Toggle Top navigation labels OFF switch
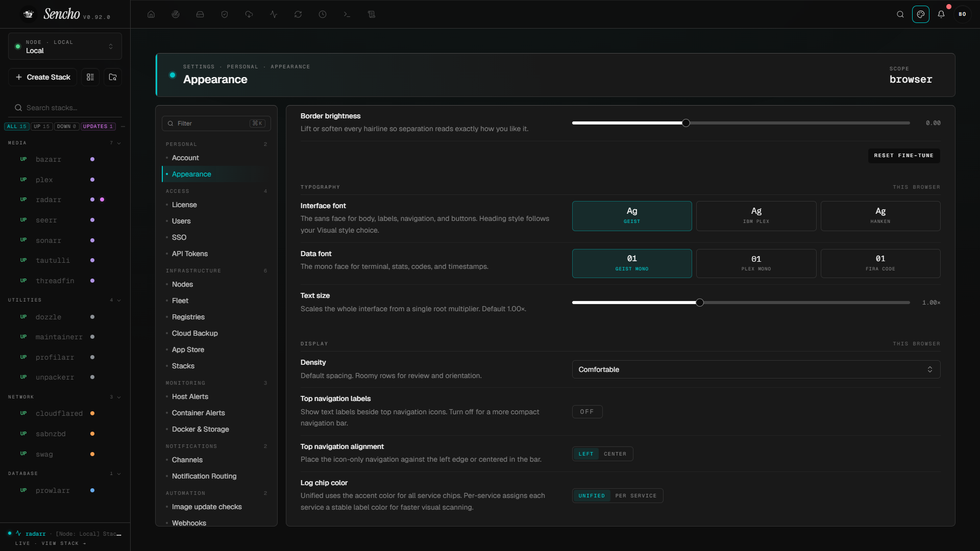980x551 pixels. click(x=587, y=412)
